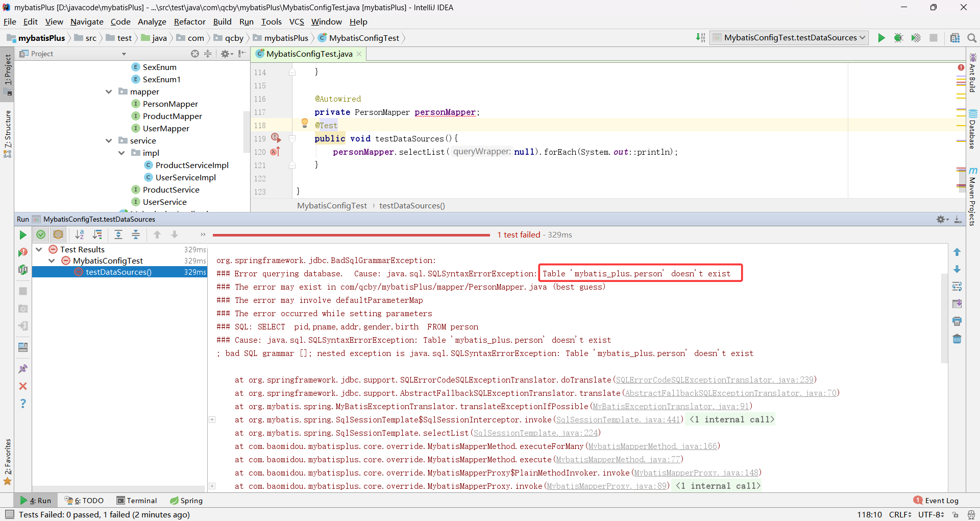Sort tests alphabetically in Run toolbar
This screenshot has height=521, width=980.
point(80,234)
